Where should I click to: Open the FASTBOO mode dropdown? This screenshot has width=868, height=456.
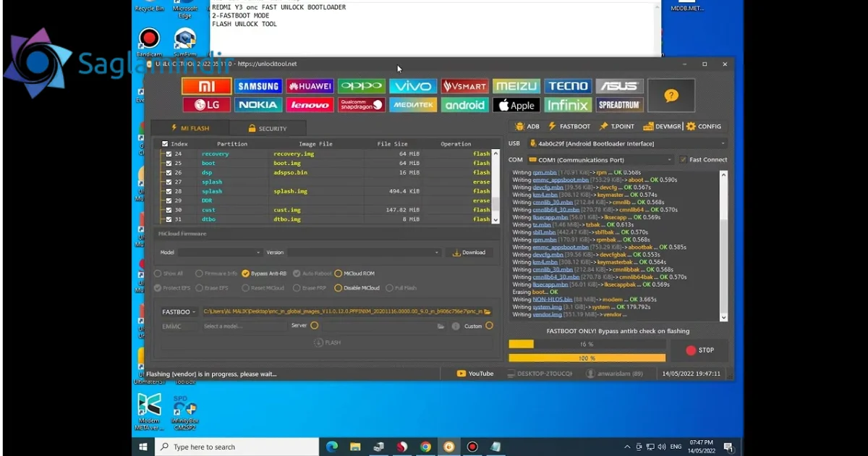point(179,312)
